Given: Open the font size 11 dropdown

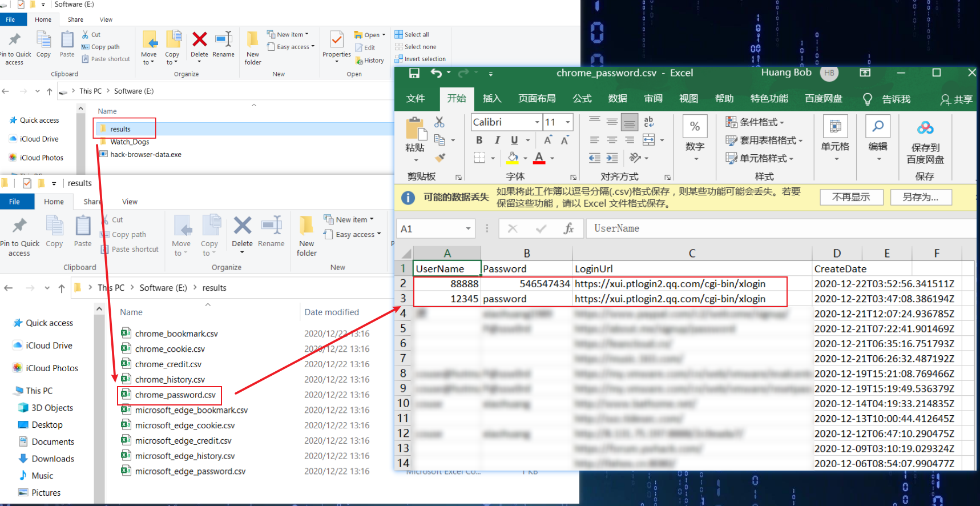Looking at the screenshot, I should 567,122.
